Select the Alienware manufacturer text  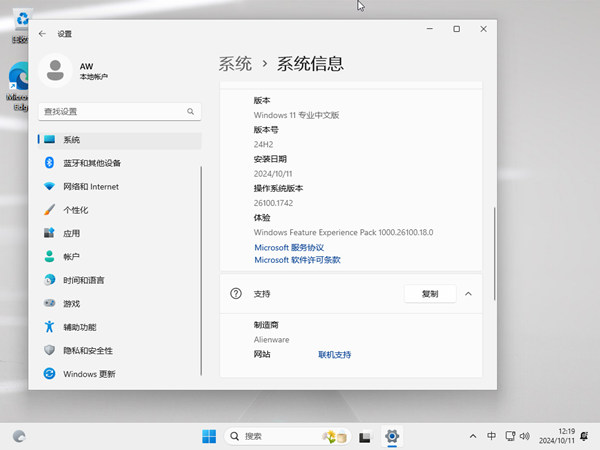pos(271,340)
